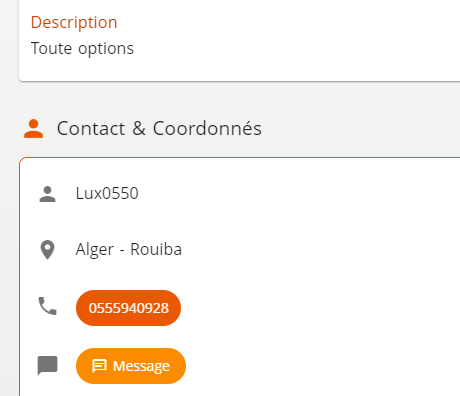Select the Toute options description text
This screenshot has width=460, height=396.
(82, 49)
